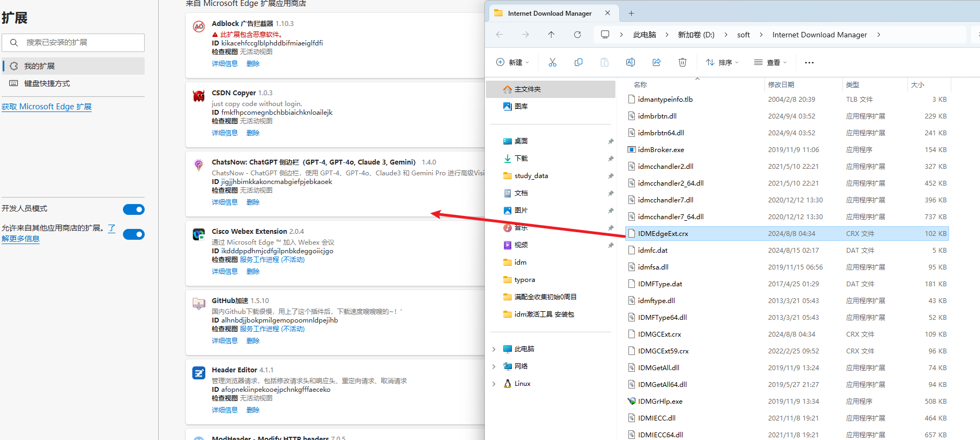Click the Explorer Refresh button
Viewport: 980px width, 440px height.
pyautogui.click(x=577, y=35)
